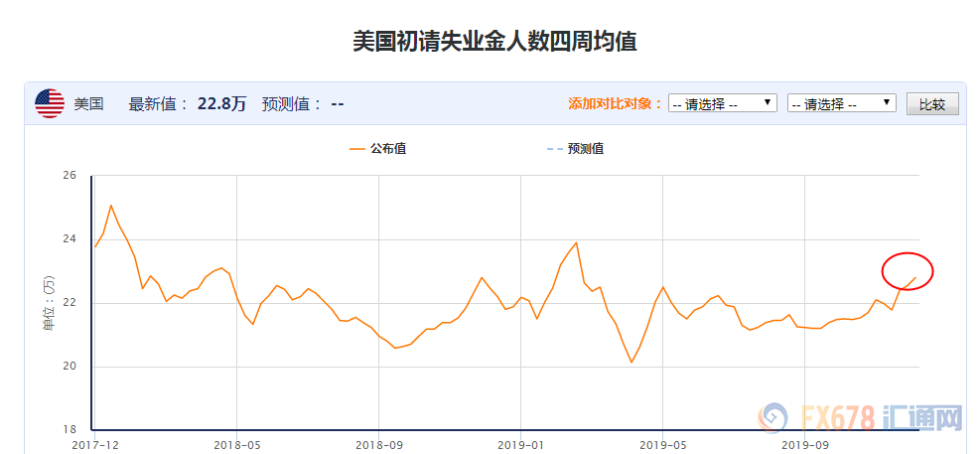The height and width of the screenshot is (454, 980).
Task: Click the United States flag icon
Action: 50,103
